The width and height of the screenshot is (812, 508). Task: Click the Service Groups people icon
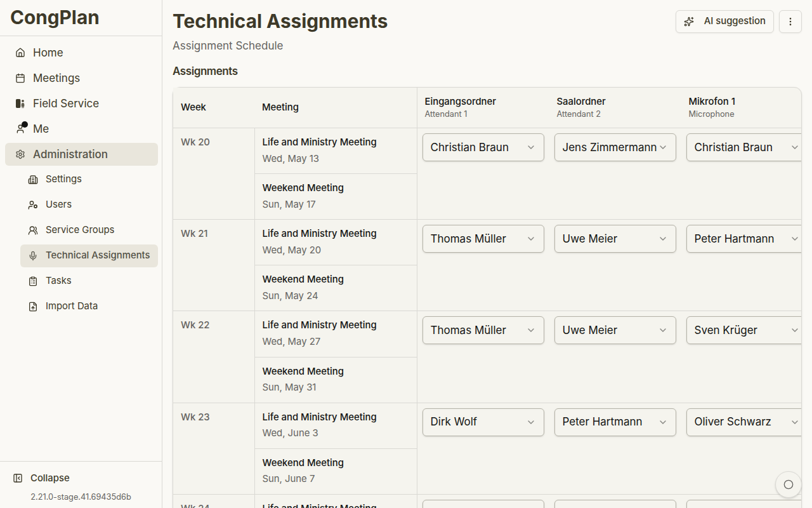click(x=33, y=231)
